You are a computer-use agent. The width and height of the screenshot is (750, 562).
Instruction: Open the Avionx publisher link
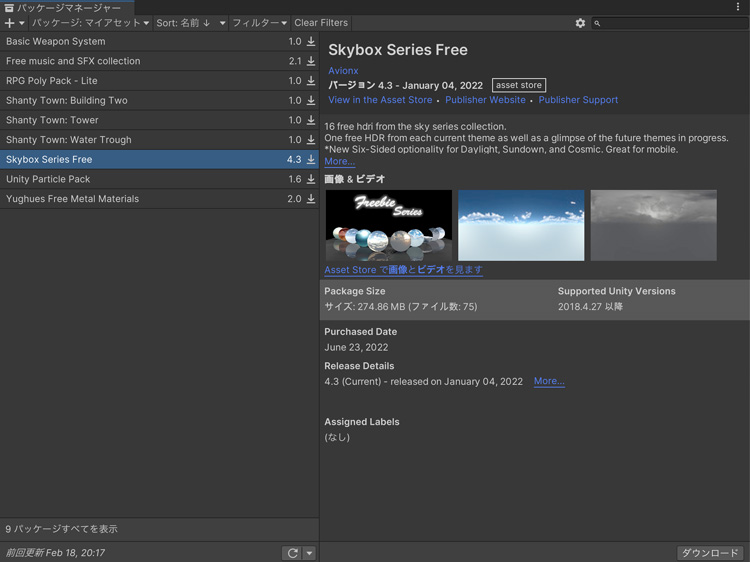point(343,71)
